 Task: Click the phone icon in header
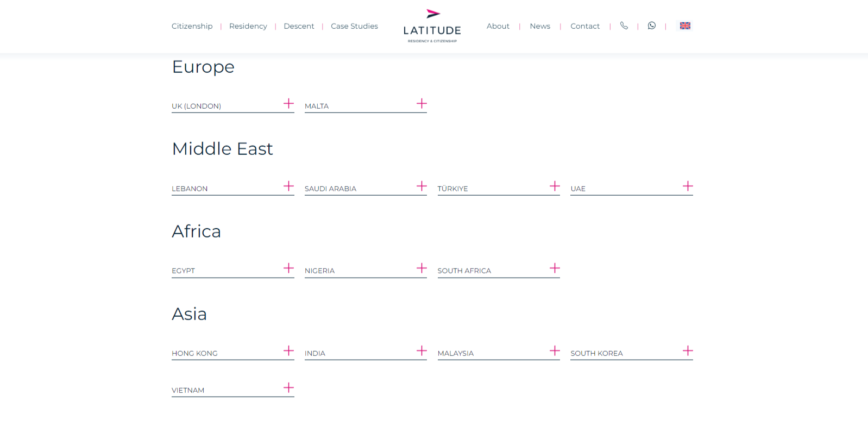[624, 26]
